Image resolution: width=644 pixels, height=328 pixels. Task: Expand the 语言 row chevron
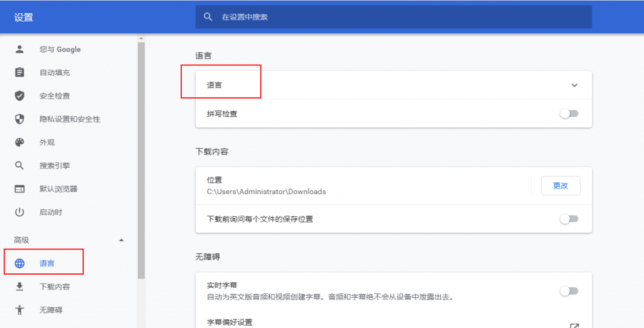(574, 85)
